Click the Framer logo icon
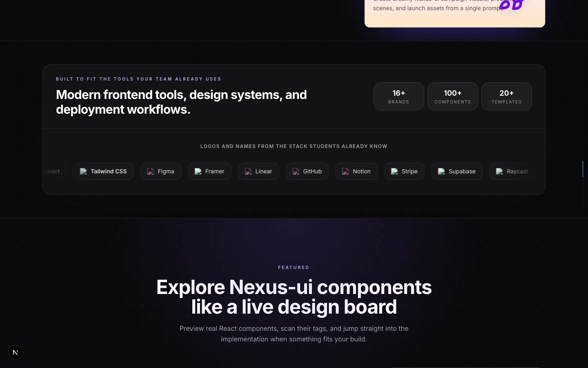 (x=198, y=171)
